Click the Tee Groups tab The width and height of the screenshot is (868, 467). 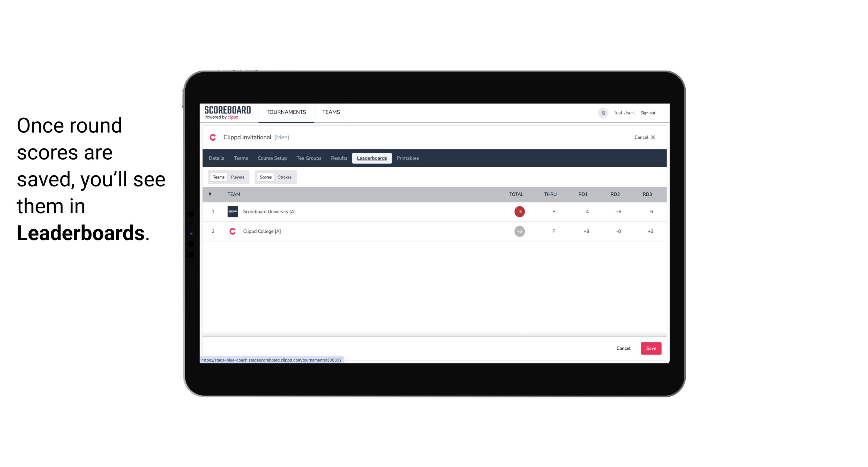click(309, 158)
